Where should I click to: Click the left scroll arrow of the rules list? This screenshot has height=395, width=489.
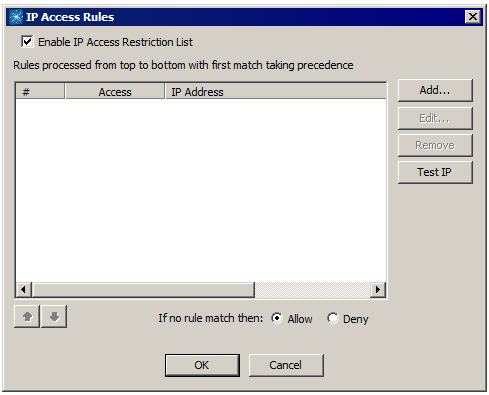23,290
